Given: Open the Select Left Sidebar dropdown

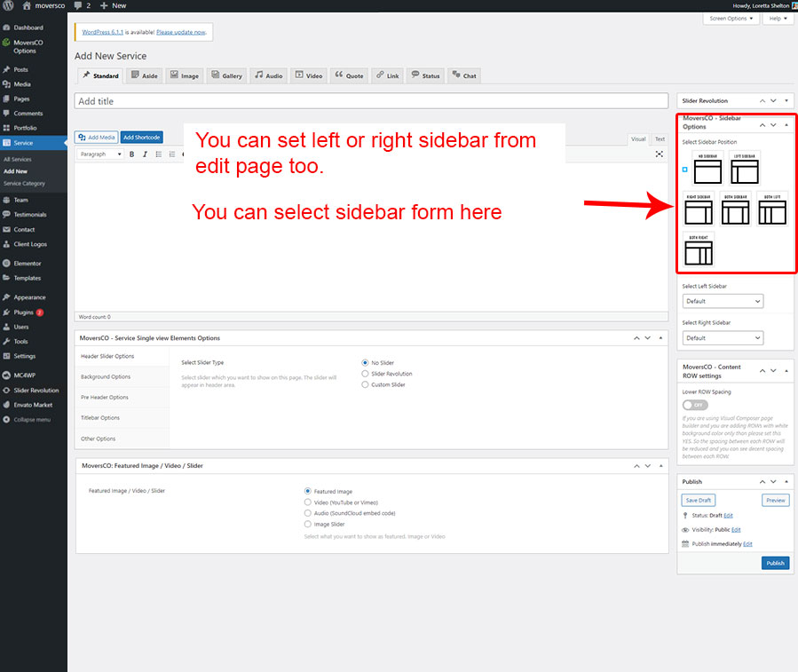Looking at the screenshot, I should [x=723, y=302].
